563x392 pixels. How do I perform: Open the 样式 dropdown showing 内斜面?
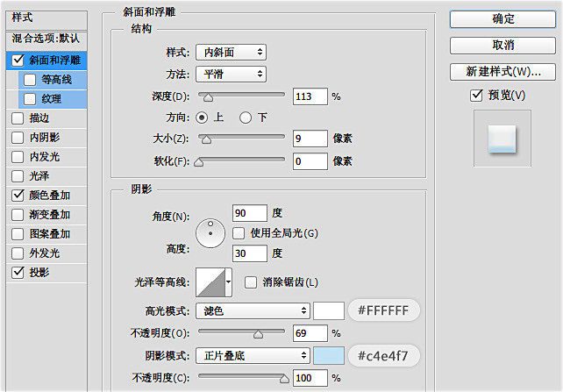tap(231, 53)
